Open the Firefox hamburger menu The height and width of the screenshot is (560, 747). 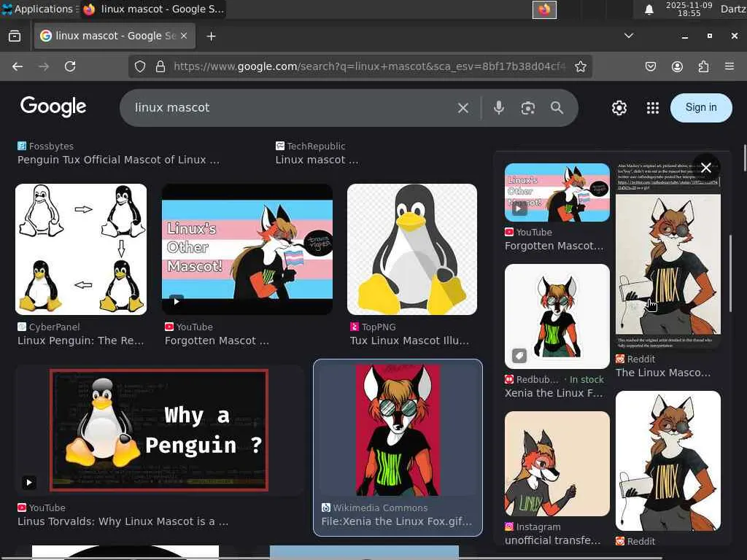click(729, 66)
